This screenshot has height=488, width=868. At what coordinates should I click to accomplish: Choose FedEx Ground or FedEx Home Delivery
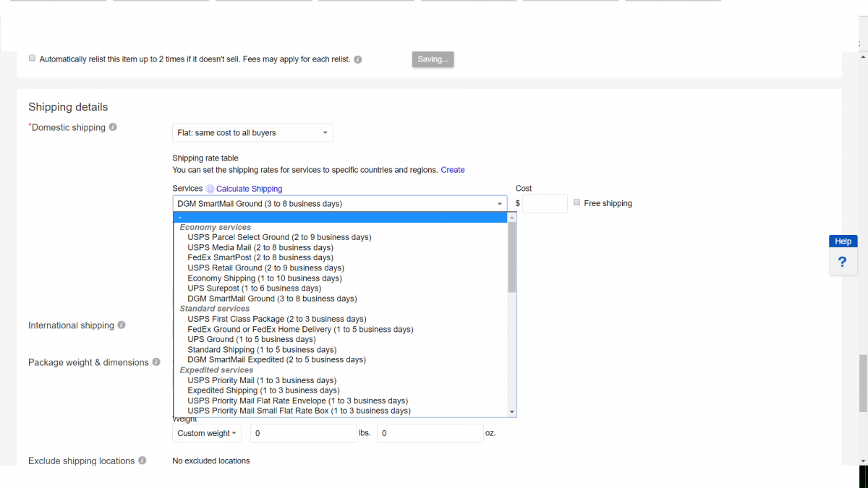(341, 329)
